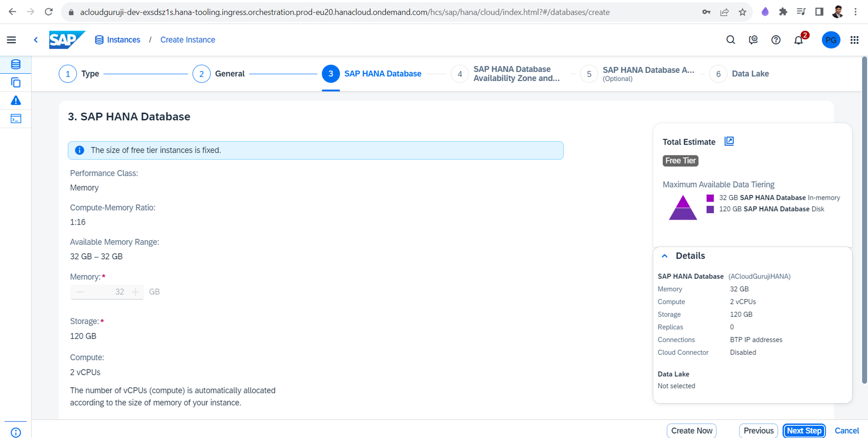
Task: Open the help question mark icon
Action: click(x=776, y=40)
